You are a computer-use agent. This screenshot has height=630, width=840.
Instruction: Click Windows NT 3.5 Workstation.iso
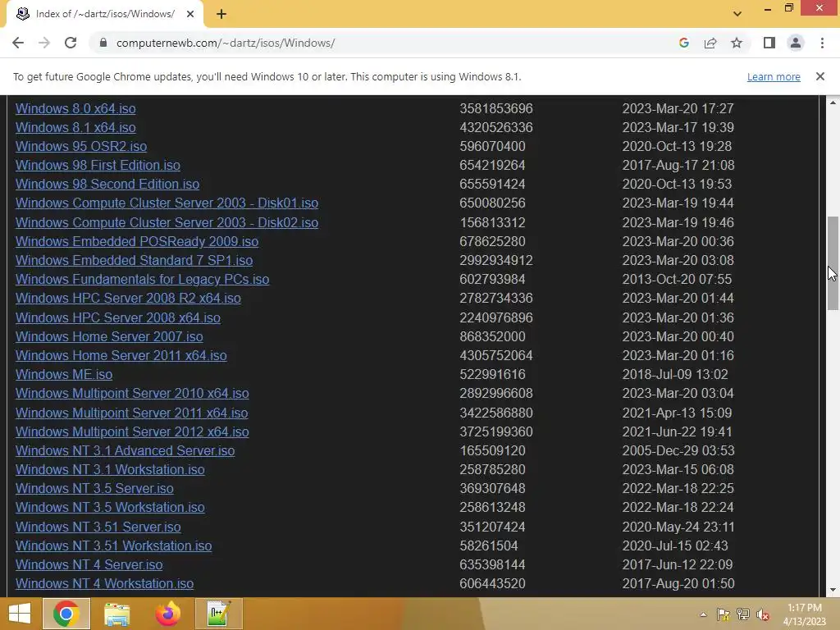coord(110,507)
